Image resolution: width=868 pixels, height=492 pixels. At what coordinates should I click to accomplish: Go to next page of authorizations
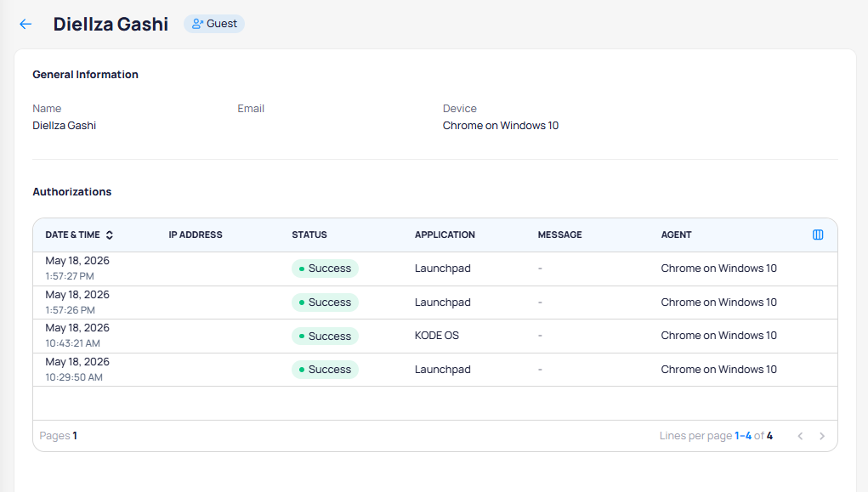[822, 436]
